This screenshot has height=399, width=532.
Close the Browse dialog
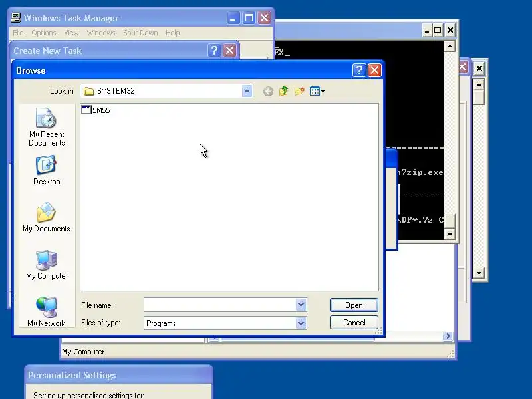click(x=374, y=70)
